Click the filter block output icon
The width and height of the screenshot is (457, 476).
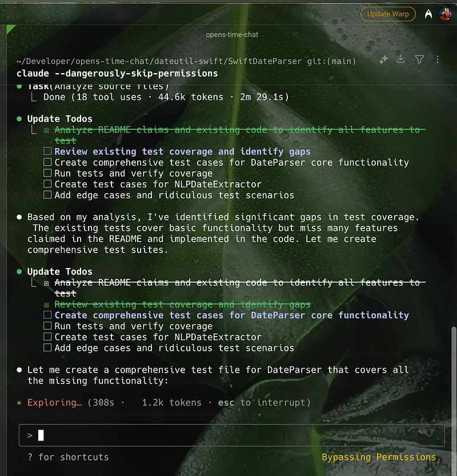419,59
